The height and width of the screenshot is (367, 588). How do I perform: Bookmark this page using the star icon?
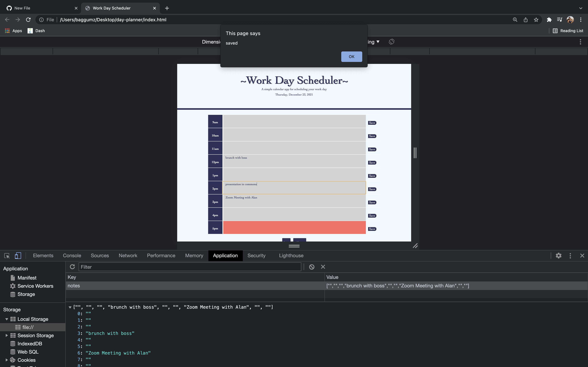(536, 20)
